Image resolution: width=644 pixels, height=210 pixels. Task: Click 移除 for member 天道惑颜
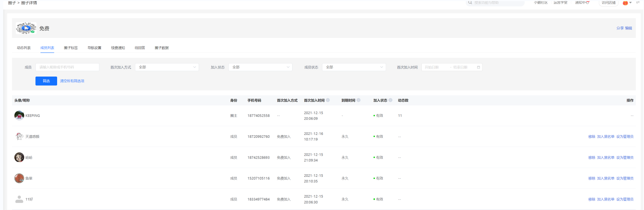pyautogui.click(x=592, y=137)
